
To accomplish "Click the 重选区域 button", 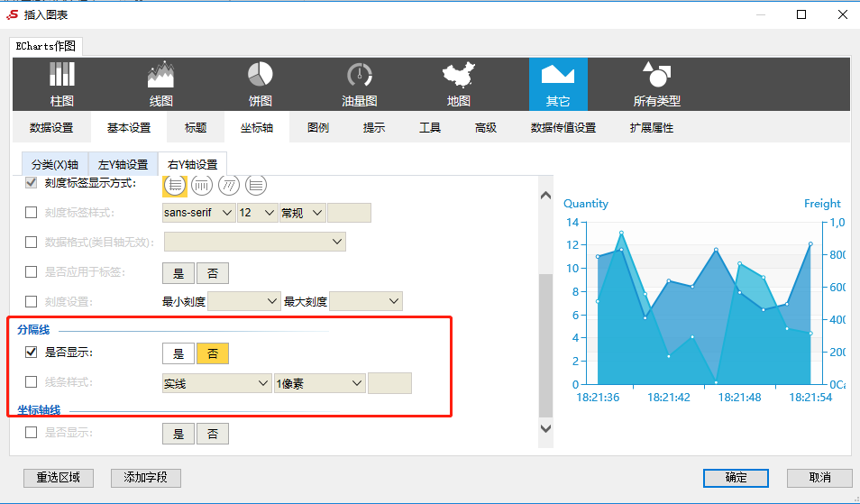I will 59,478.
